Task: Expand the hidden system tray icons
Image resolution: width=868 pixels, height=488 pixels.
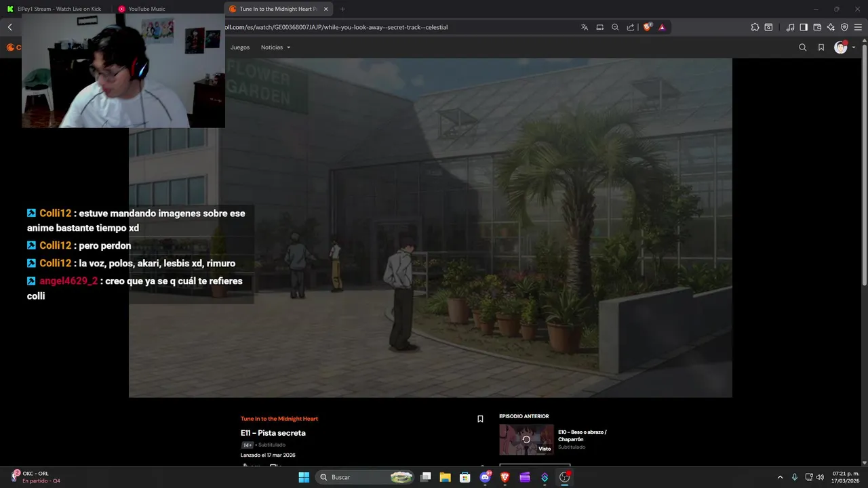Action: [780, 477]
